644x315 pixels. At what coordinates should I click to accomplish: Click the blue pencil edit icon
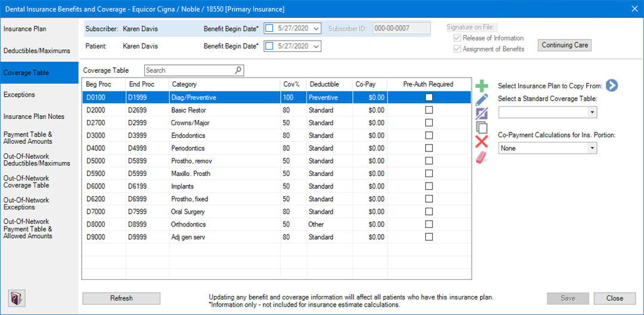481,100
